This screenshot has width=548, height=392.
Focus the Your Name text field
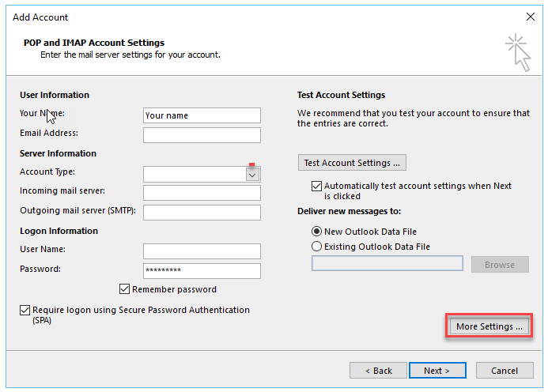[202, 115]
